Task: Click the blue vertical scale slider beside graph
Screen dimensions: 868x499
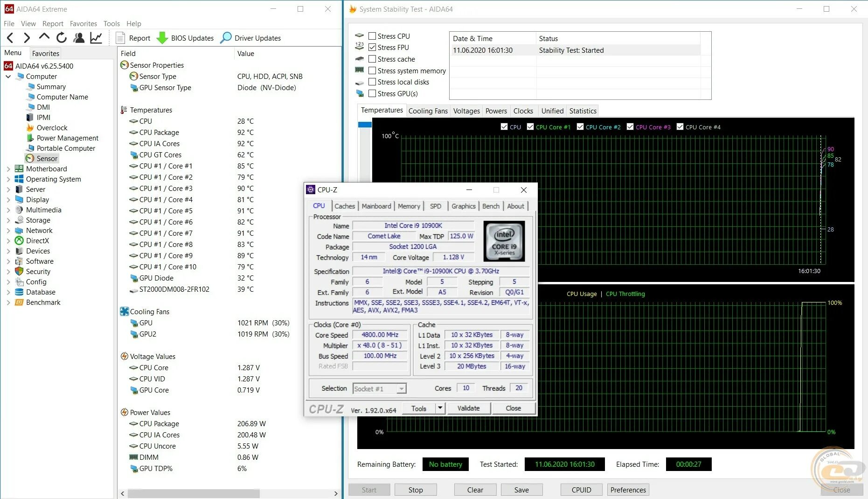Action: click(x=365, y=125)
